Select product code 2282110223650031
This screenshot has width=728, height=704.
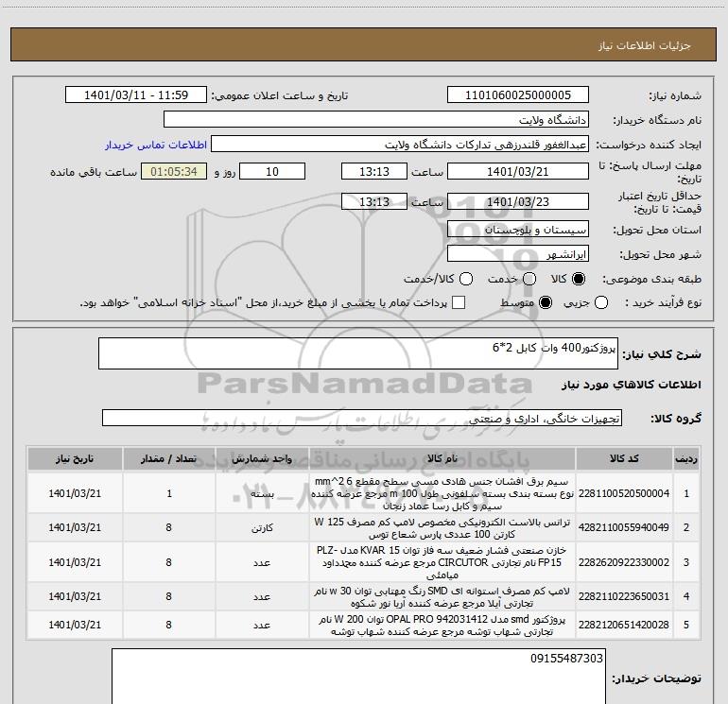point(624,596)
